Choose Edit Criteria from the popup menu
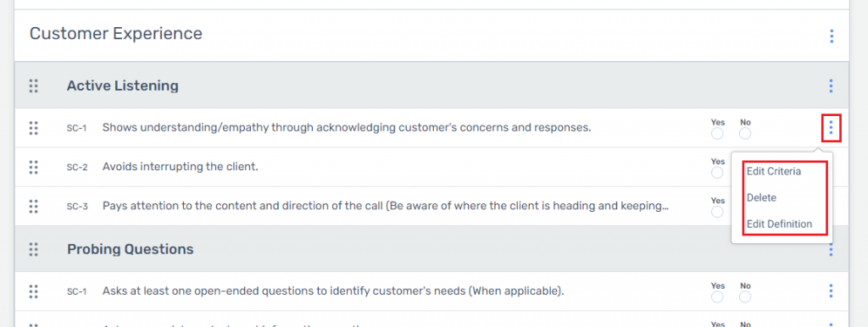The image size is (868, 327). (773, 171)
